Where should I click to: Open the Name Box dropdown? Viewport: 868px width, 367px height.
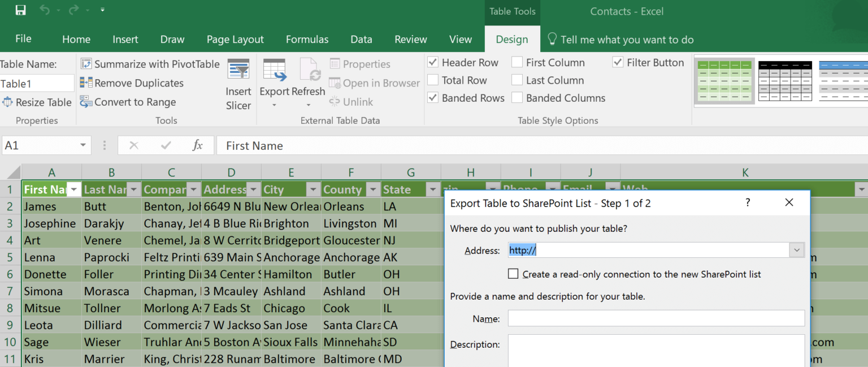[x=81, y=145]
